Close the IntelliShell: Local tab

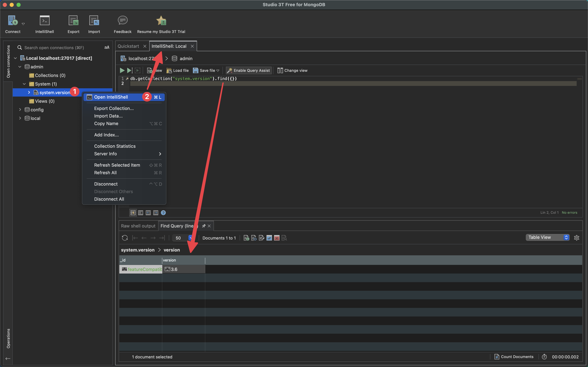(192, 46)
